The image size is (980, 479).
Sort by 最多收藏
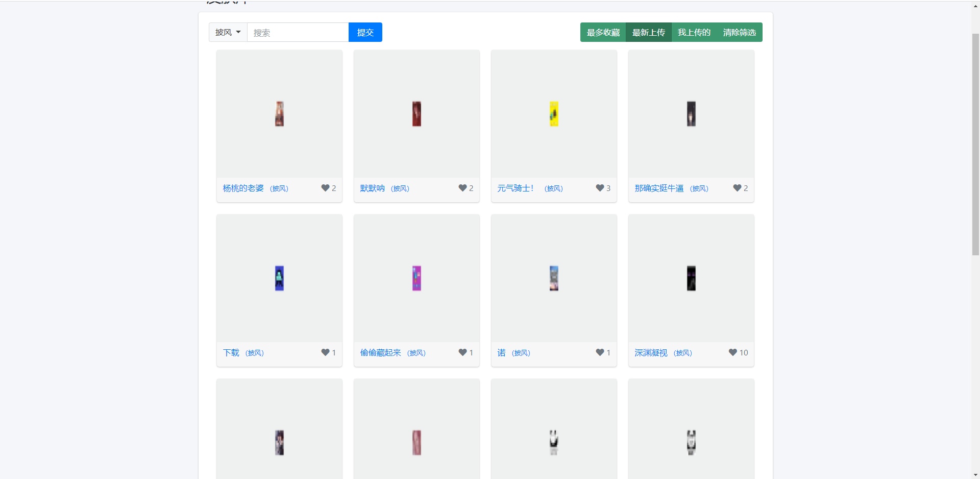[603, 32]
